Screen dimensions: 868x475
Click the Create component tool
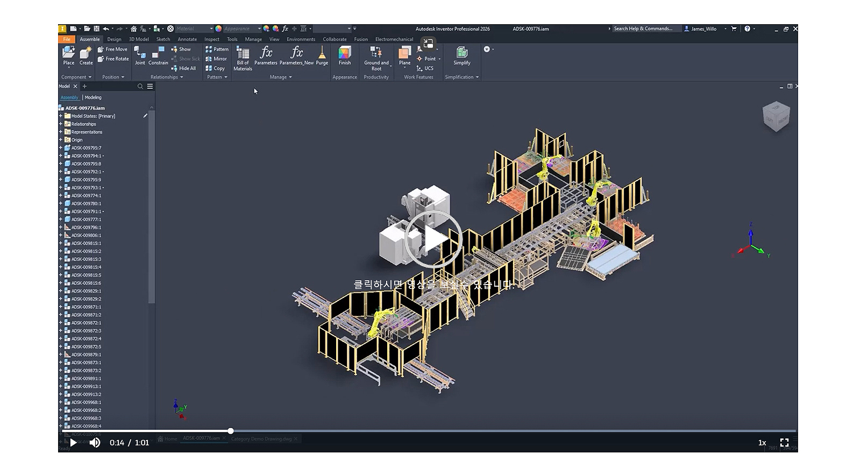86,56
